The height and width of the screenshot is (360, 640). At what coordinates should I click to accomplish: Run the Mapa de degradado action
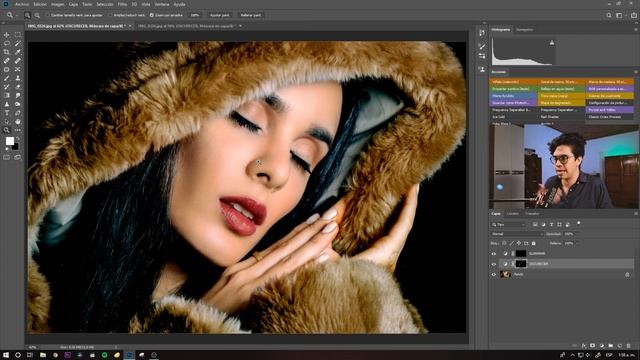click(562, 103)
